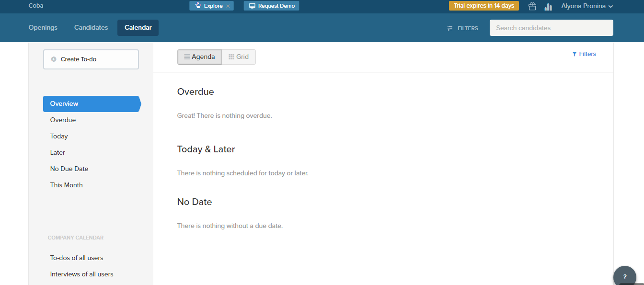Open FILTERS in the header bar
644x285 pixels.
(x=463, y=28)
